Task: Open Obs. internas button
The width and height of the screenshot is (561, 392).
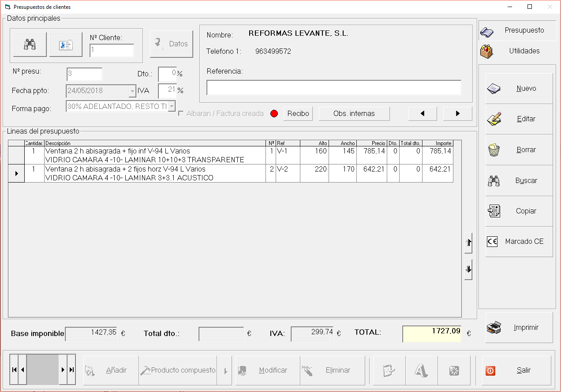Action: [x=354, y=113]
